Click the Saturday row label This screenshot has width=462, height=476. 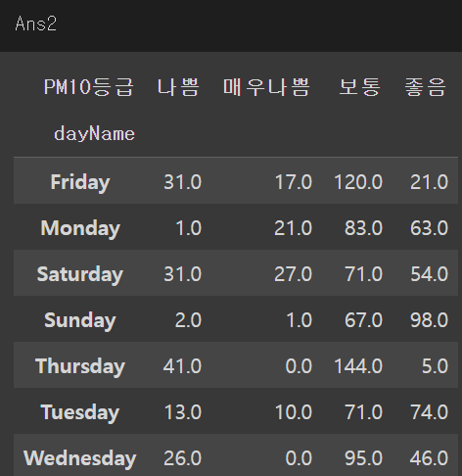(x=80, y=274)
